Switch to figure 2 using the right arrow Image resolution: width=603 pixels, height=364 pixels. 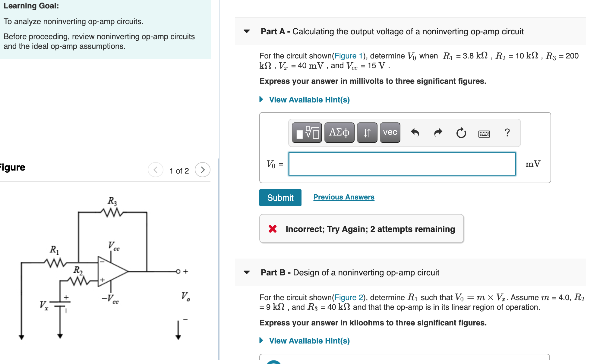[204, 170]
